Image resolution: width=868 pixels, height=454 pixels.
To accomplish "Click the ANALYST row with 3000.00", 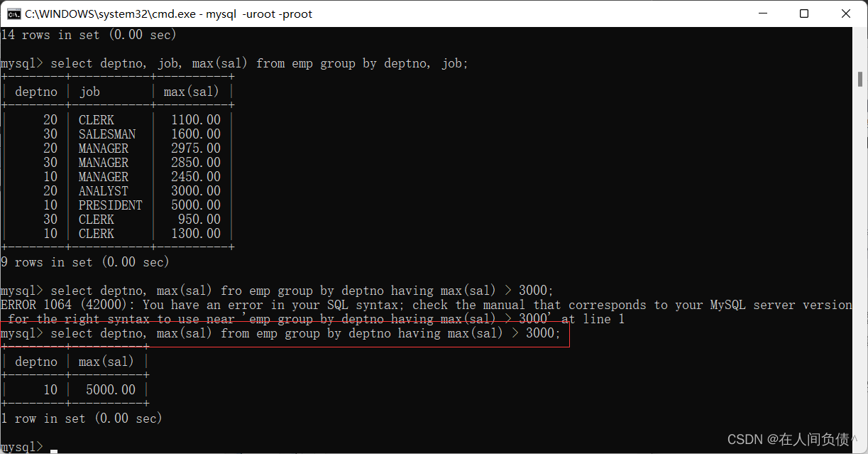I will [x=104, y=191].
